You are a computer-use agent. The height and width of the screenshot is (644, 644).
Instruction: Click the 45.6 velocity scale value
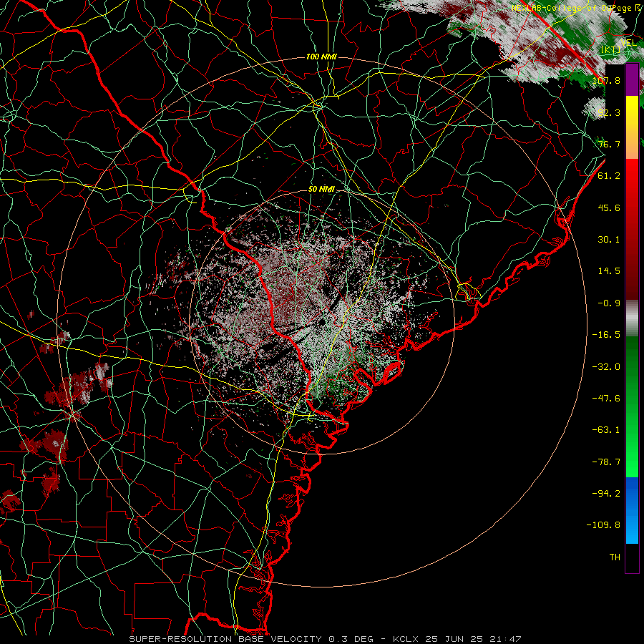[609, 208]
